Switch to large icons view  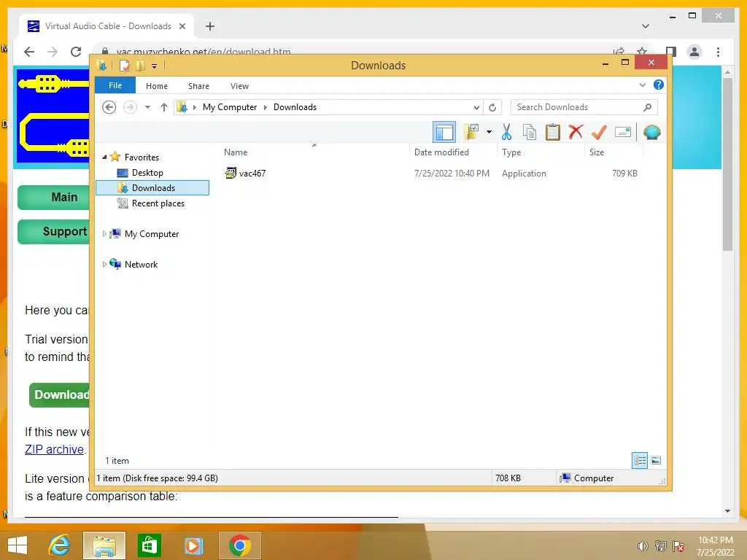click(x=656, y=460)
